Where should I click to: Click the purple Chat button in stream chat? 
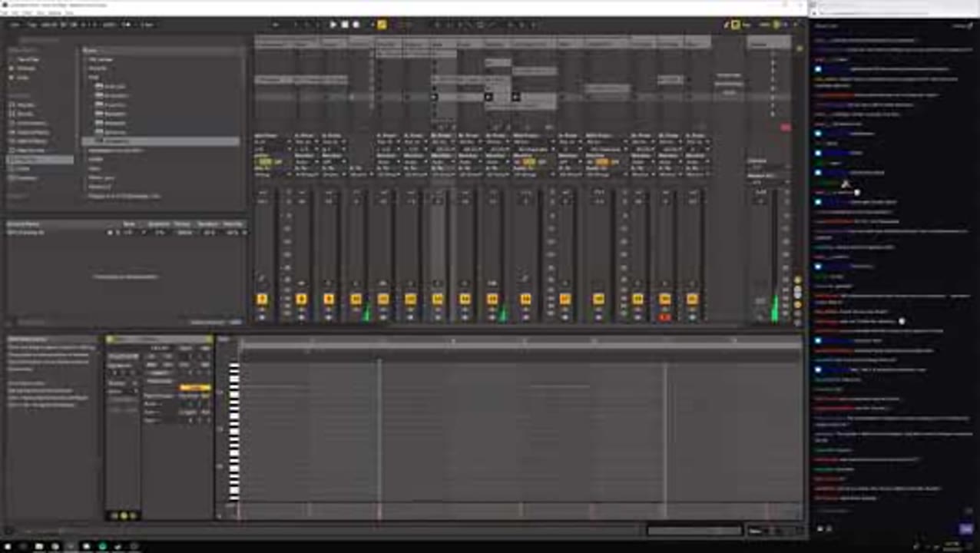[x=966, y=529]
